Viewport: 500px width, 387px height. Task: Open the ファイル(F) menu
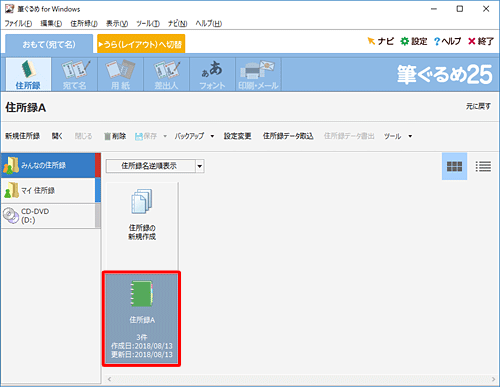coord(18,23)
